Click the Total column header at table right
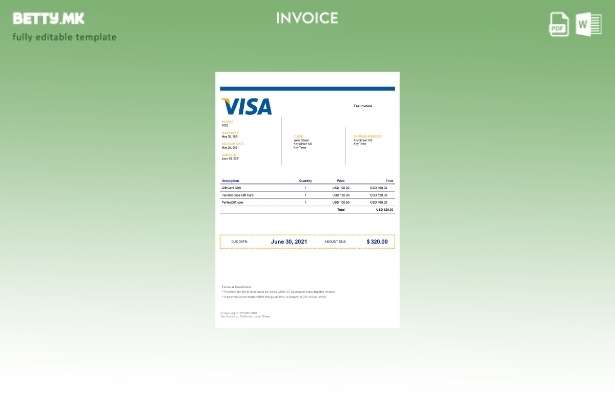This screenshot has height=400, width=615. 389,181
